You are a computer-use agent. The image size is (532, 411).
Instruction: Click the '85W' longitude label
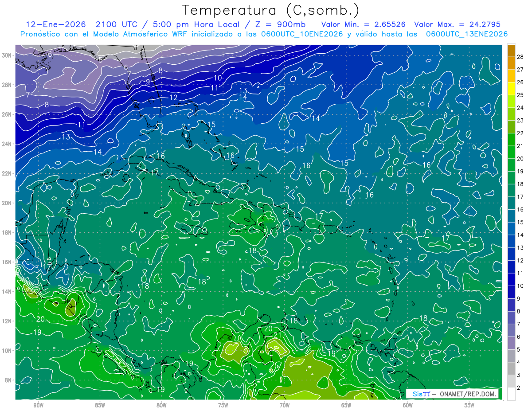(100, 405)
